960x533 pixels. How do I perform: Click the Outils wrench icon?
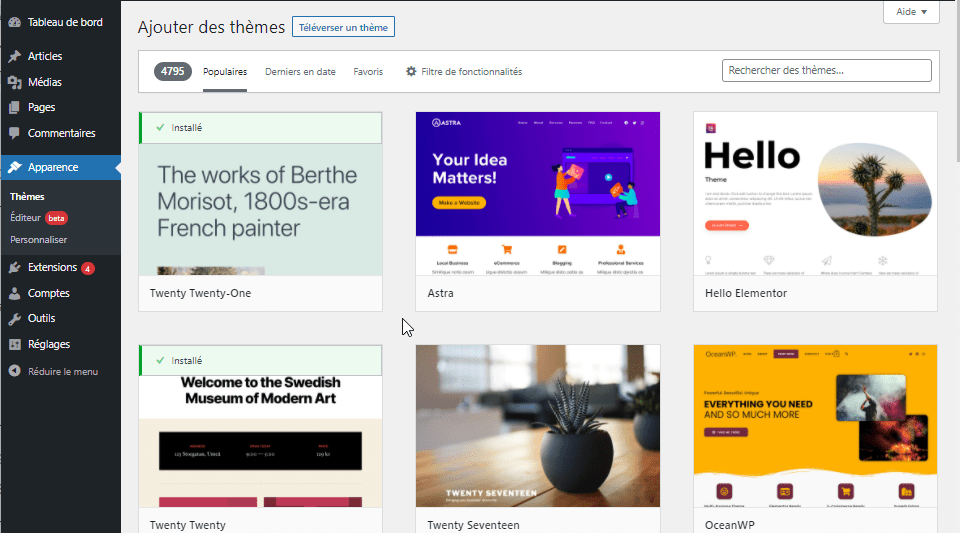15,318
